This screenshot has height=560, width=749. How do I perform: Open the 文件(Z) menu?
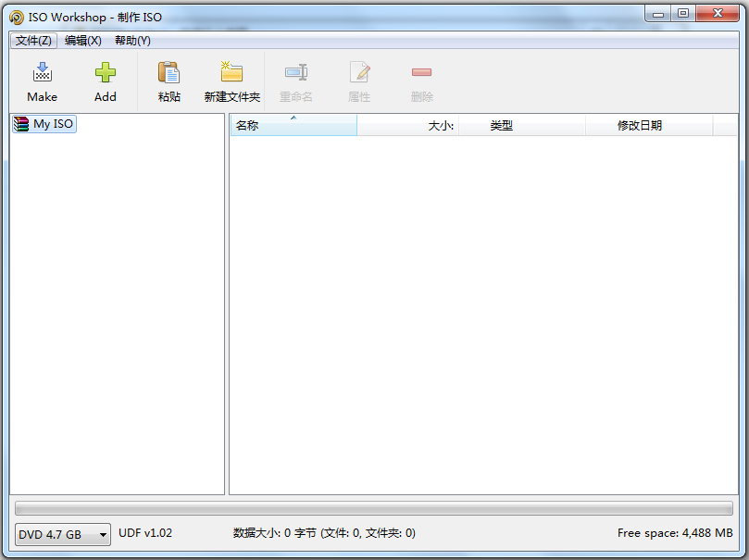pyautogui.click(x=33, y=41)
